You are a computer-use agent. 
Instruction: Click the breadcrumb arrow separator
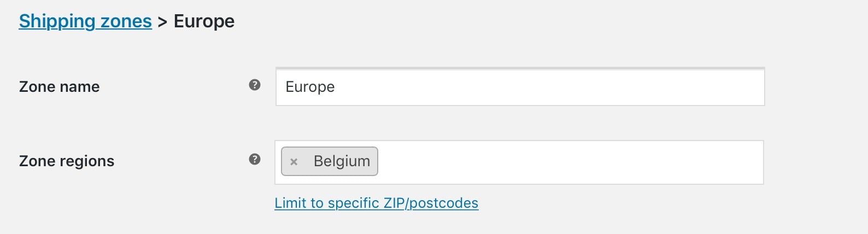click(162, 22)
